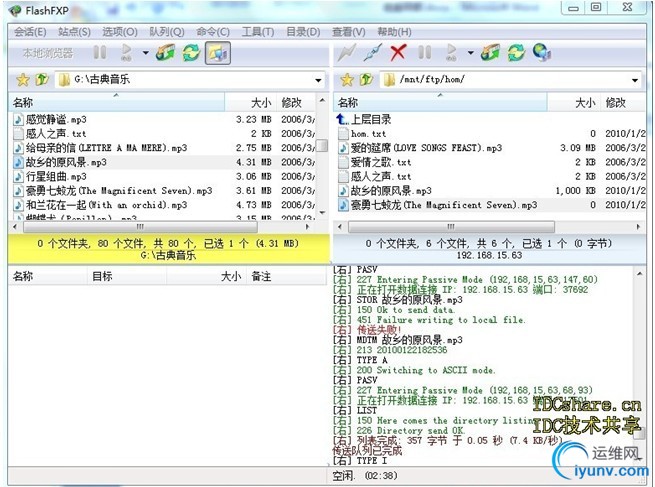Open the 会话(E) menu

point(30,32)
